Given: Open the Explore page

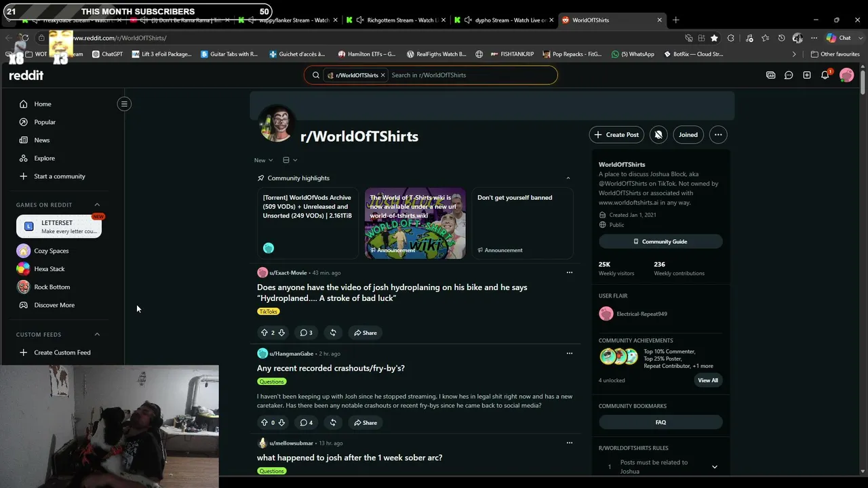Looking at the screenshot, I should point(44,158).
